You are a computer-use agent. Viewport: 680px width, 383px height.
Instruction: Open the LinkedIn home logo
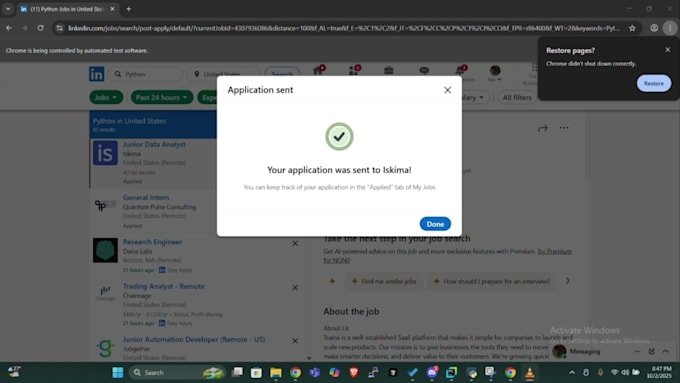coord(96,74)
